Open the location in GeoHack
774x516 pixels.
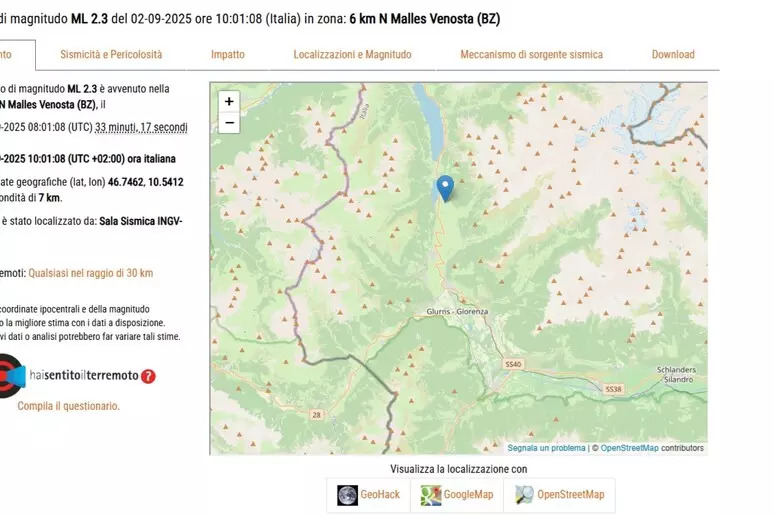[368, 495]
